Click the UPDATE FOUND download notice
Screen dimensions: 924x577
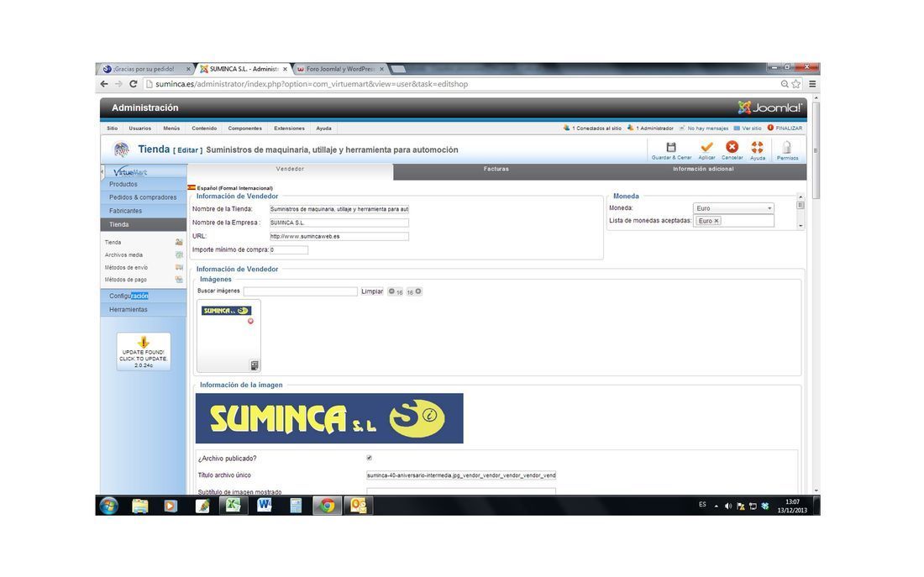click(143, 352)
